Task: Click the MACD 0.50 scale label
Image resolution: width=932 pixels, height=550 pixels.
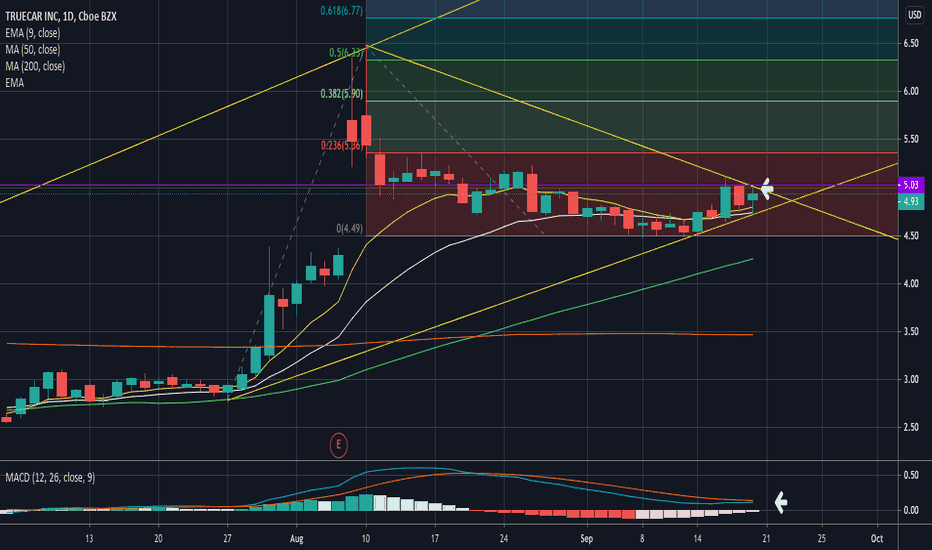Action: (911, 475)
